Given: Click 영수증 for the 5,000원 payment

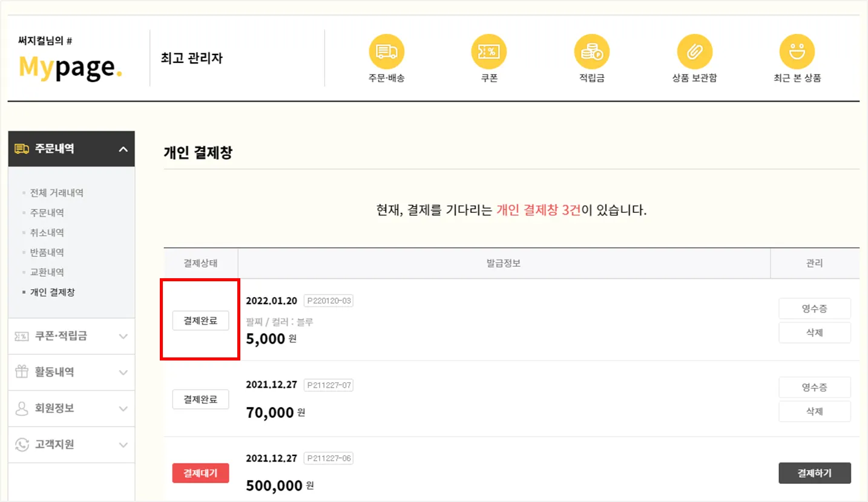Looking at the screenshot, I should click(x=814, y=308).
